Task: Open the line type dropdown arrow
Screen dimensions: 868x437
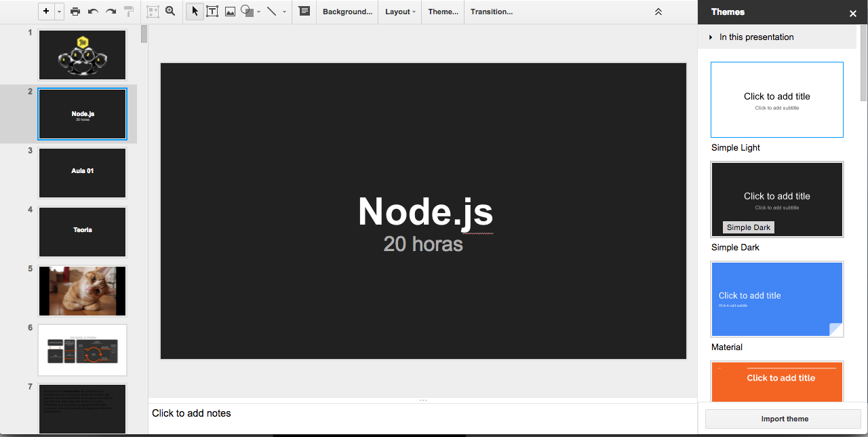Action: pyautogui.click(x=284, y=12)
